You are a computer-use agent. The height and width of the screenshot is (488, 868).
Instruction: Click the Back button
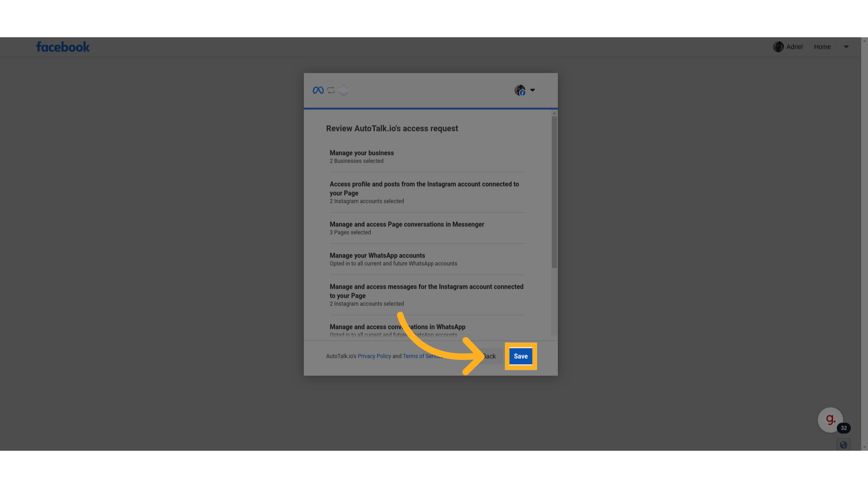[x=489, y=357]
